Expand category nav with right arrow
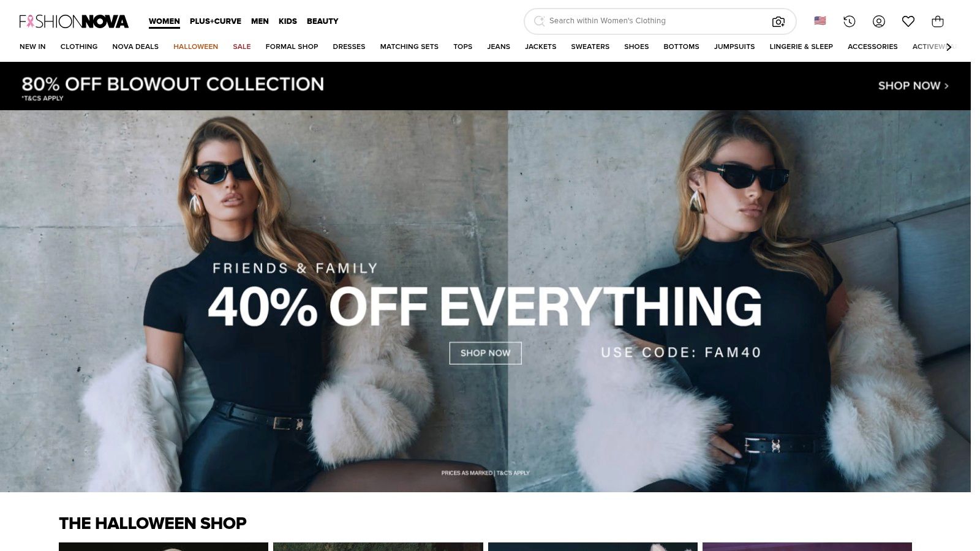The width and height of the screenshot is (980, 551). coord(948,47)
